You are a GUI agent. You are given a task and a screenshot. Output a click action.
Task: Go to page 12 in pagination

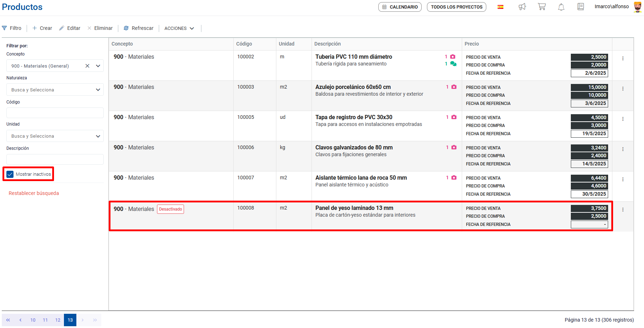(58, 320)
